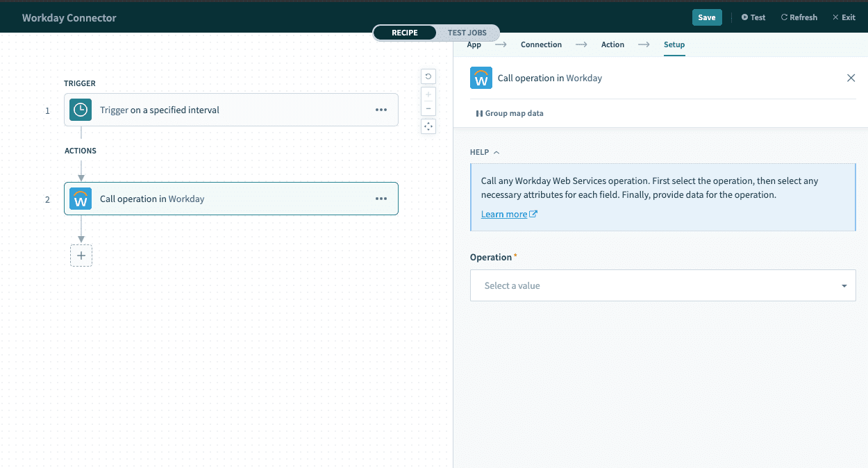
Task: Add a new step using the plus button
Action: coord(81,256)
